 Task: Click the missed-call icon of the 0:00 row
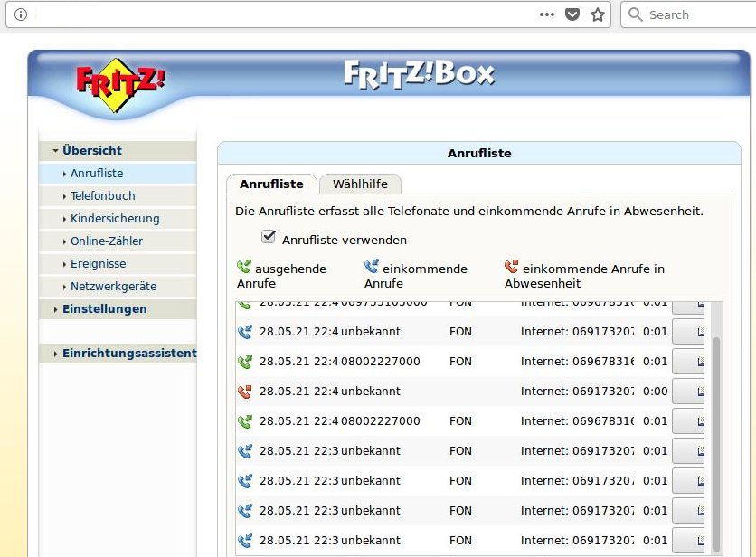point(245,392)
